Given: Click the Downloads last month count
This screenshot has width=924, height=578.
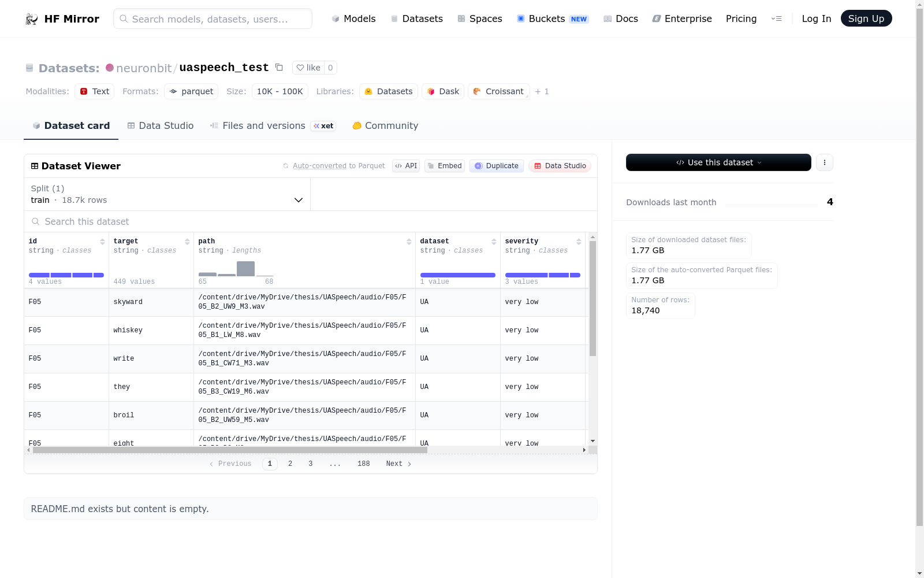Looking at the screenshot, I should pyautogui.click(x=830, y=202).
